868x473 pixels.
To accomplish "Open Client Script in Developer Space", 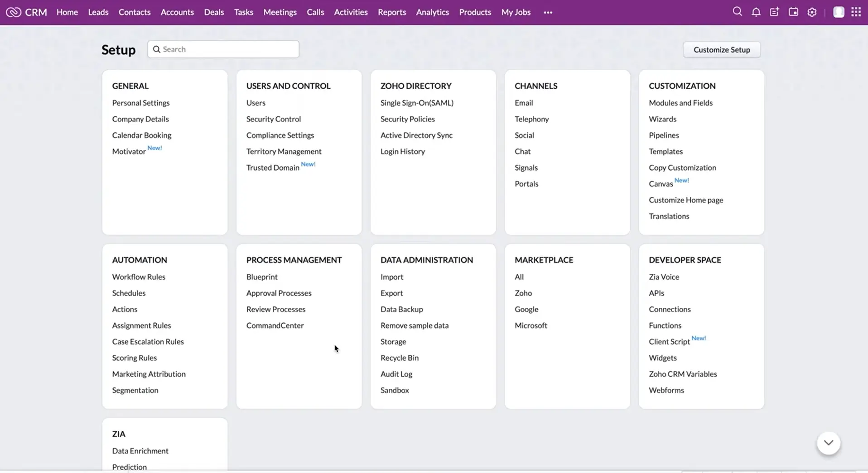I will 669,342.
